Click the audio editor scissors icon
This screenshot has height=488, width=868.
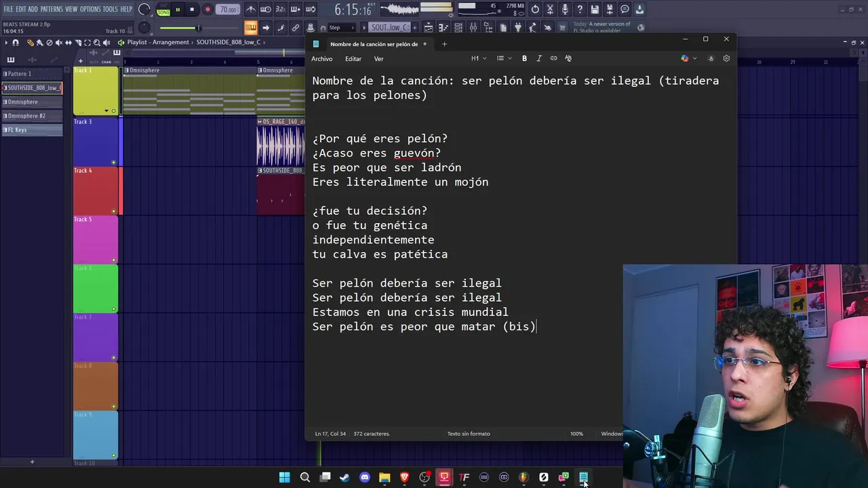pos(550,9)
